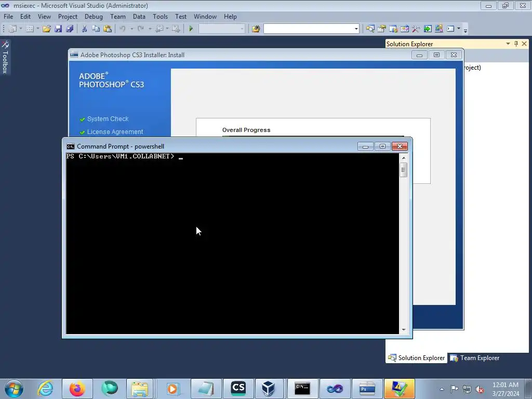Open the Edit menu

[25, 16]
